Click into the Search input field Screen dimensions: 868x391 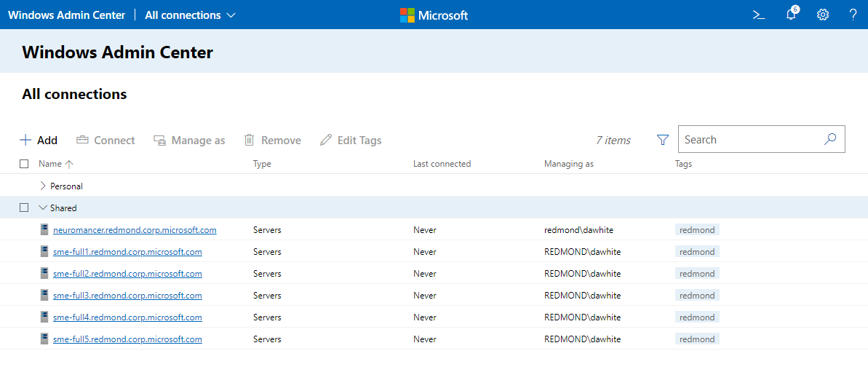click(x=749, y=139)
